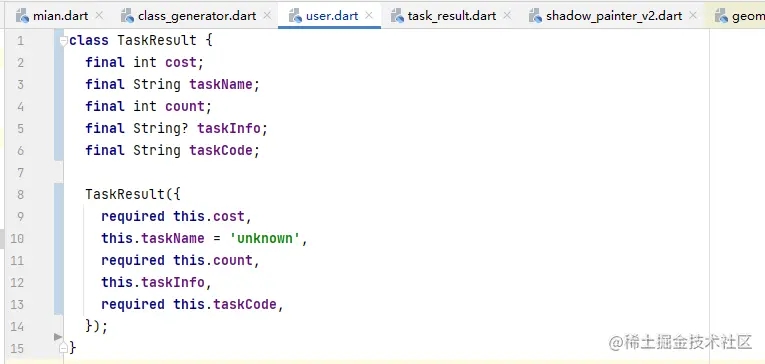The height and width of the screenshot is (364, 765).
Task: Click the taskCode field declaration on line 6
Action: [221, 150]
